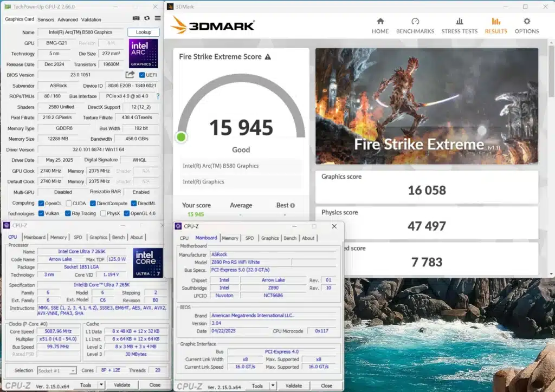The image size is (555, 392).
Task: Click the GPU-Z Lookup button
Action: pos(143,32)
